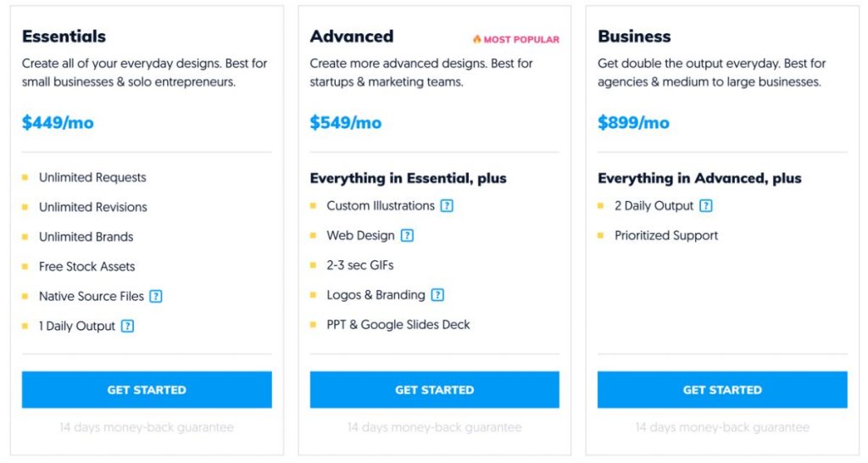Click the $549/mo Advanced price

pos(346,122)
